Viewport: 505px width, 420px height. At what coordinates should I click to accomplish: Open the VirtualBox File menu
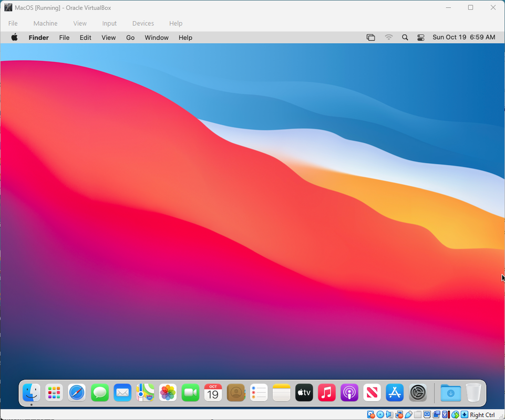(x=13, y=23)
